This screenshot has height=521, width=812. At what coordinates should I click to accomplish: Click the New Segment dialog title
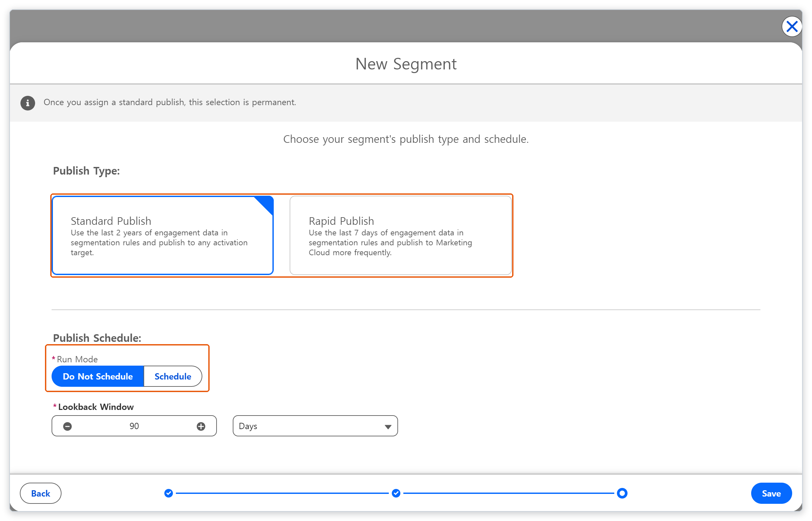coord(406,63)
